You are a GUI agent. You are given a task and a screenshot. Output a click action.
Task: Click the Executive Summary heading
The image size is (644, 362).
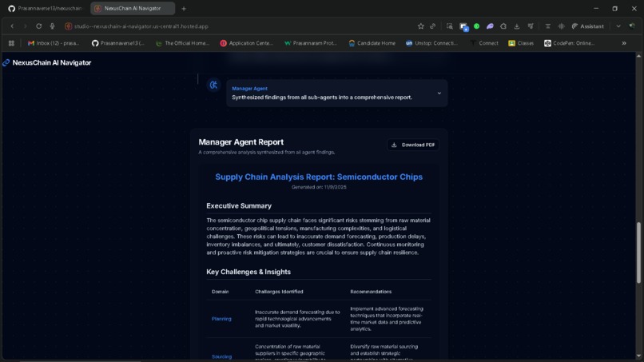click(239, 206)
